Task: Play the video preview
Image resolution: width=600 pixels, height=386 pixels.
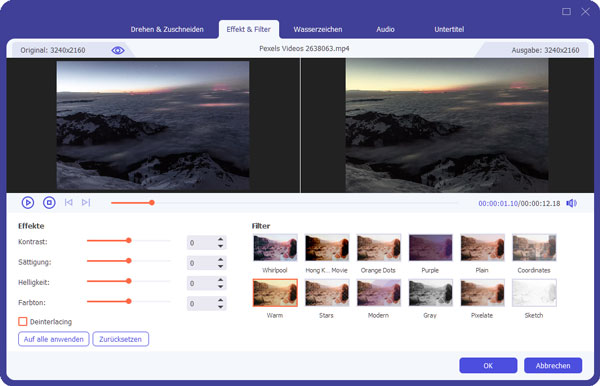Action: (x=28, y=202)
